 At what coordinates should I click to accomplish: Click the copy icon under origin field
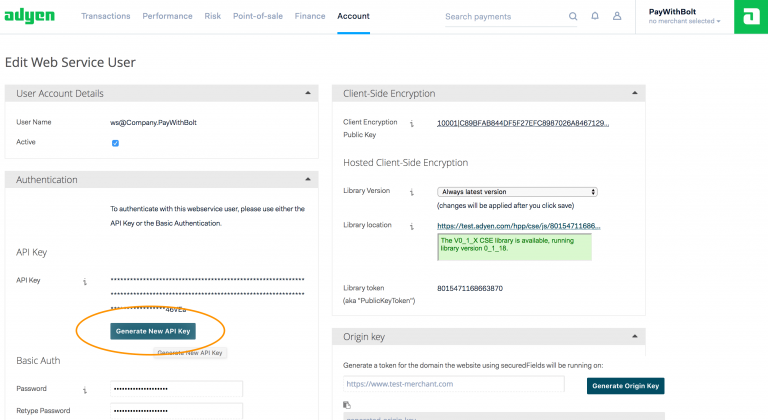pyautogui.click(x=347, y=405)
